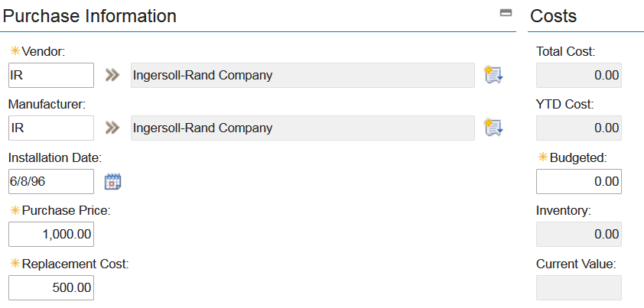Click the Manufacturer name description field

[302, 128]
